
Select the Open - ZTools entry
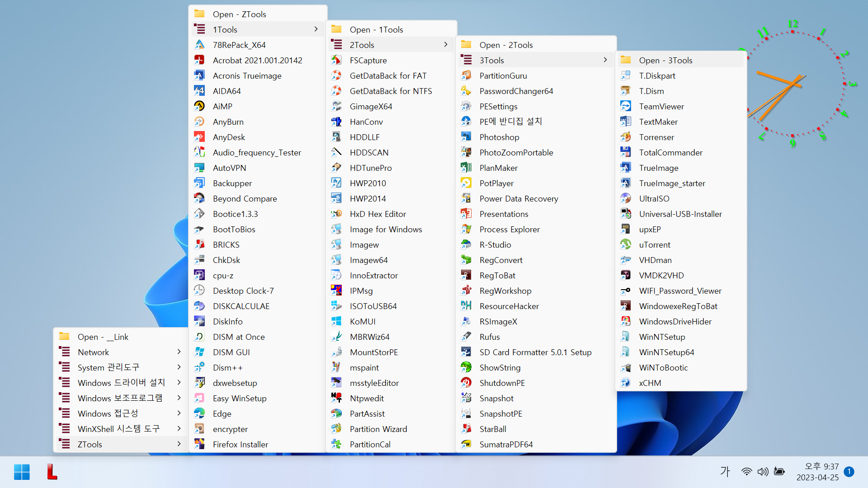point(258,14)
